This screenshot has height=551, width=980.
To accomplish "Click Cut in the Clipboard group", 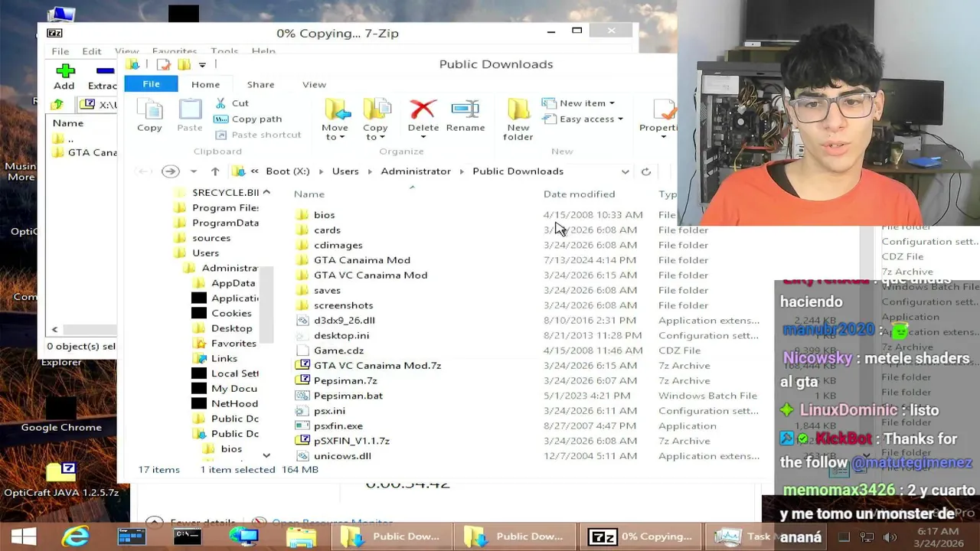I will [x=231, y=103].
